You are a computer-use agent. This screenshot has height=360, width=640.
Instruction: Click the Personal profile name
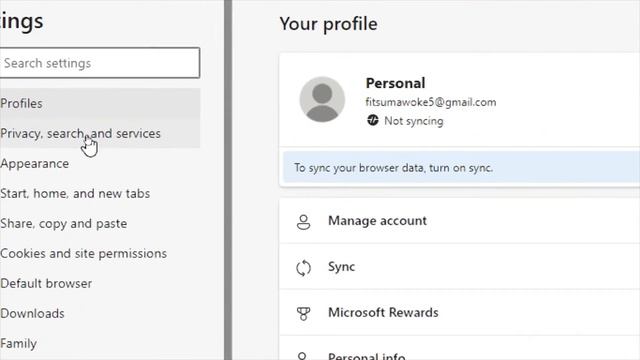coord(395,83)
